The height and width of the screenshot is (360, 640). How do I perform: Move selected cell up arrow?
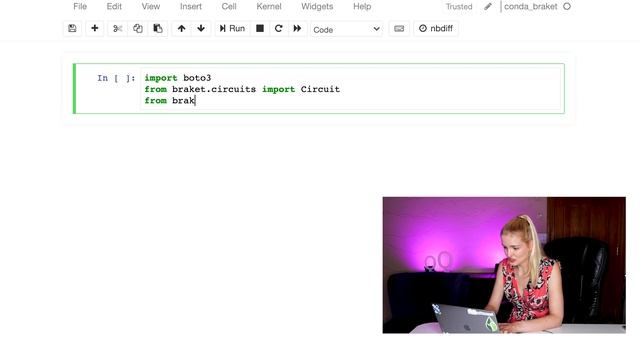[181, 29]
